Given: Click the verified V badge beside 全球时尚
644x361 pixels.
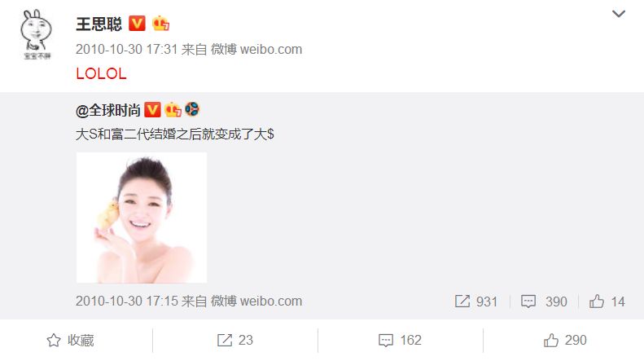Looking at the screenshot, I should tap(152, 110).
